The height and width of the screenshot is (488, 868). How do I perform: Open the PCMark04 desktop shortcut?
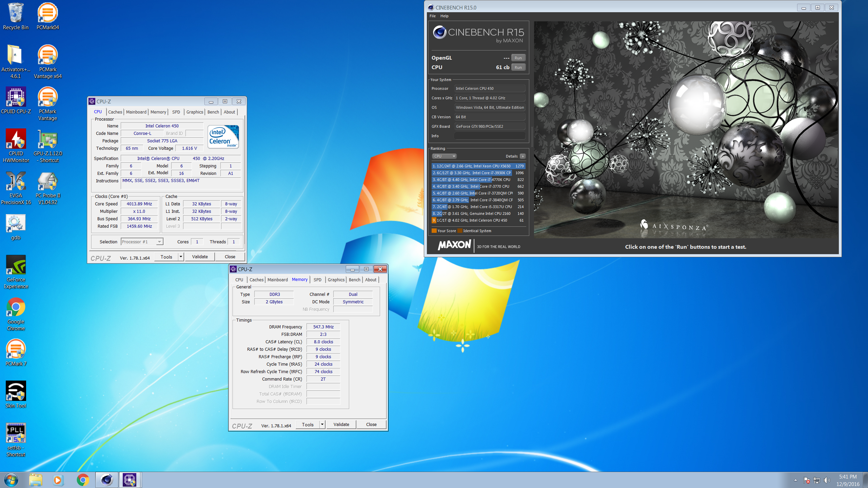(48, 16)
